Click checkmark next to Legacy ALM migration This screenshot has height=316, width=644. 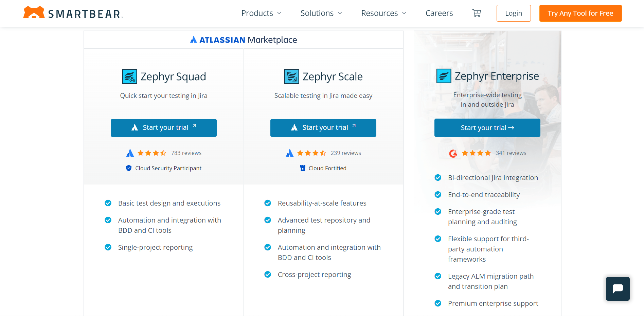click(438, 276)
